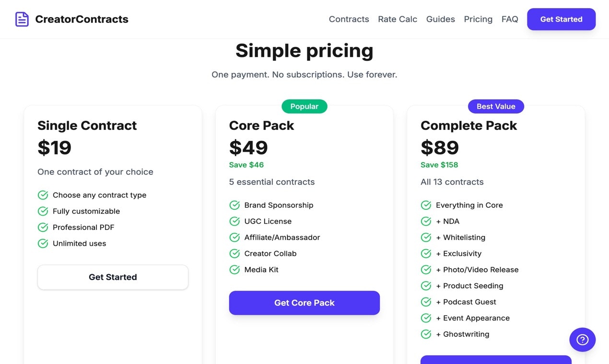Click Get Started in the top bar
The image size is (609, 364).
(x=561, y=19)
